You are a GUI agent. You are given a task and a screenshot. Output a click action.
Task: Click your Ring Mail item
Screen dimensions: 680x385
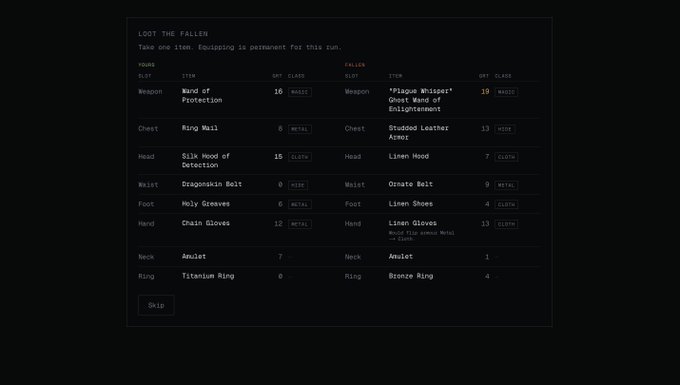pos(200,128)
